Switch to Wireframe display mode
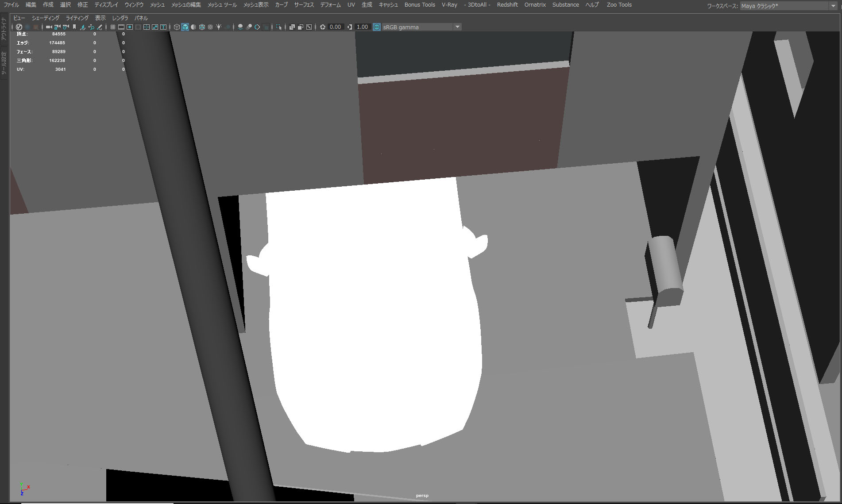 pyautogui.click(x=177, y=27)
